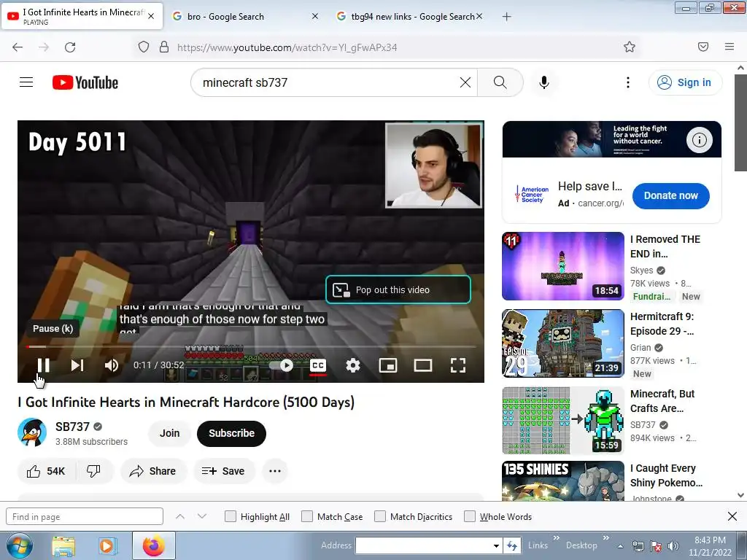
Task: Open Pocket save icon
Action: click(x=703, y=47)
